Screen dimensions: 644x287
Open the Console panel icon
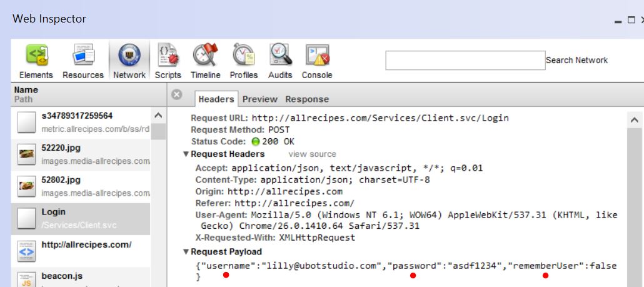(317, 55)
